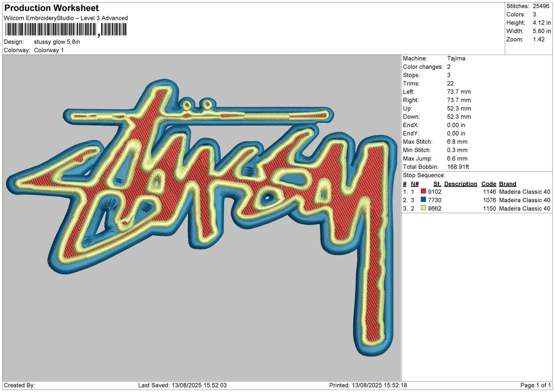Click thread code 1150 in stop sequence
The width and height of the screenshot is (555, 392).
489,208
